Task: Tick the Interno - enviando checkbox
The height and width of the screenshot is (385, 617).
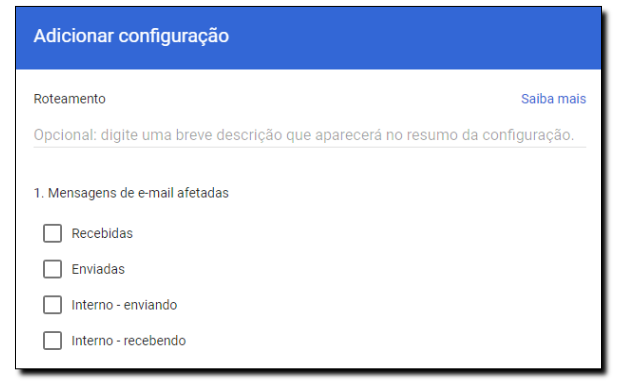Action: point(52,305)
